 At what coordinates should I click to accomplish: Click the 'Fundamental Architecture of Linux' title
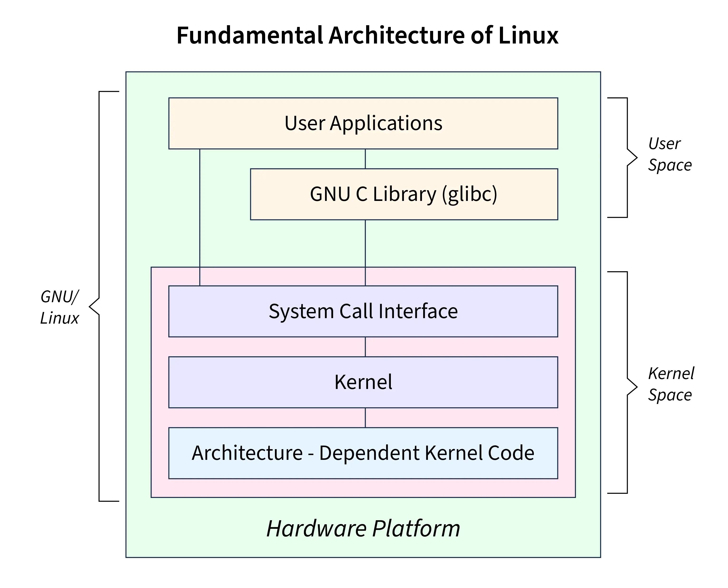(x=367, y=36)
